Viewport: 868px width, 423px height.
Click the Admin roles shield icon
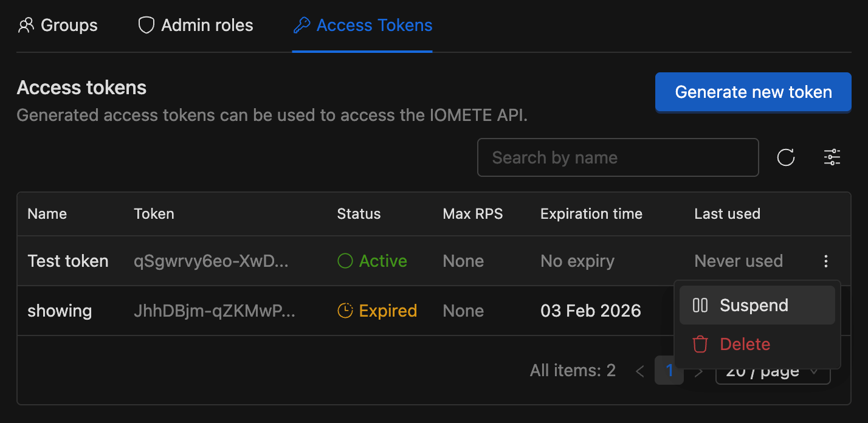pos(146,26)
